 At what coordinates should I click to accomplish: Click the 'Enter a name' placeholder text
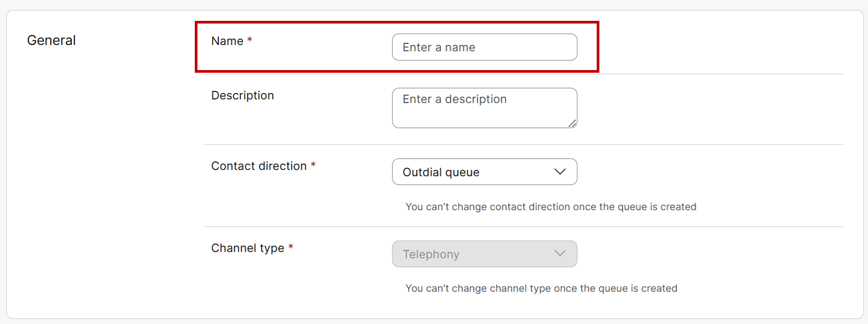tap(439, 48)
